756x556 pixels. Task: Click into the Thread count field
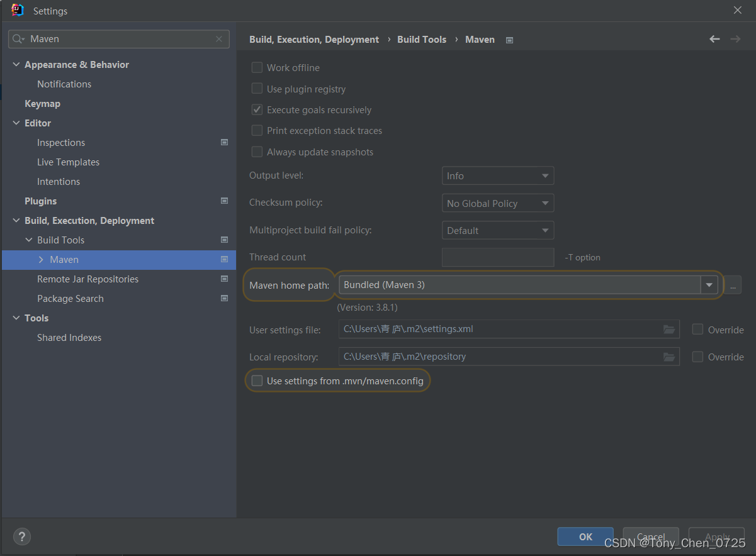coord(498,257)
